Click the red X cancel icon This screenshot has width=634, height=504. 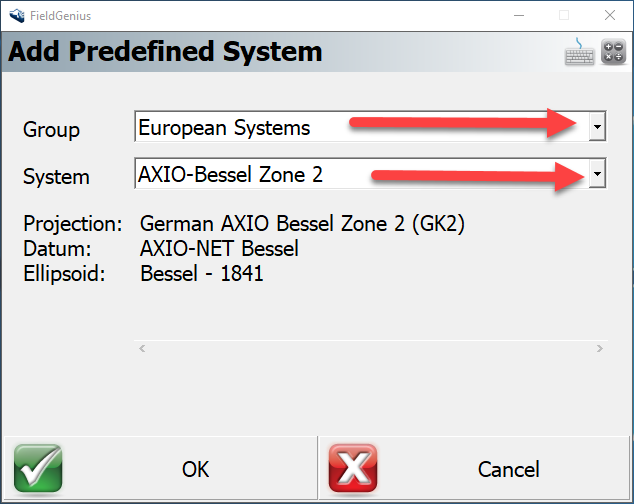[353, 469]
